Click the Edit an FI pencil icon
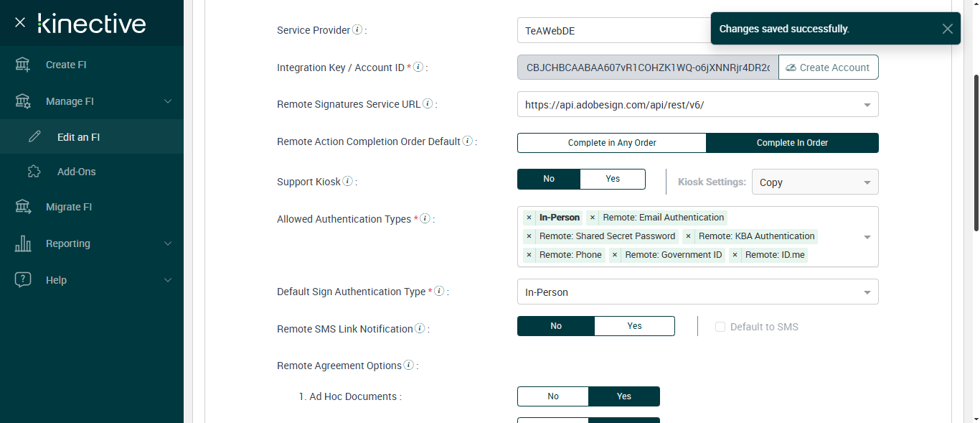This screenshot has width=980, height=423. pos(34,137)
